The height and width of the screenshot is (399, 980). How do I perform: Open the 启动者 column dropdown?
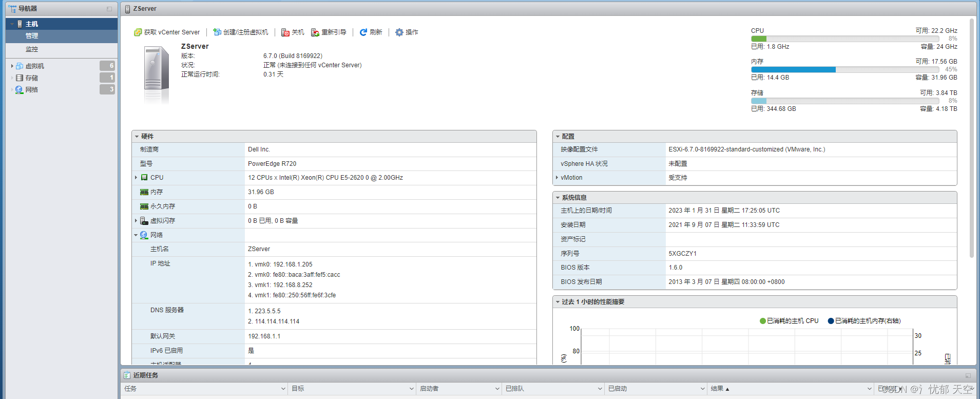[x=497, y=389]
